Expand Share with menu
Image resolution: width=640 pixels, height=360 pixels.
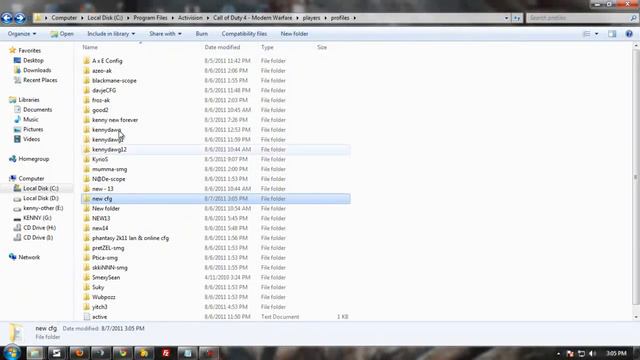click(165, 34)
